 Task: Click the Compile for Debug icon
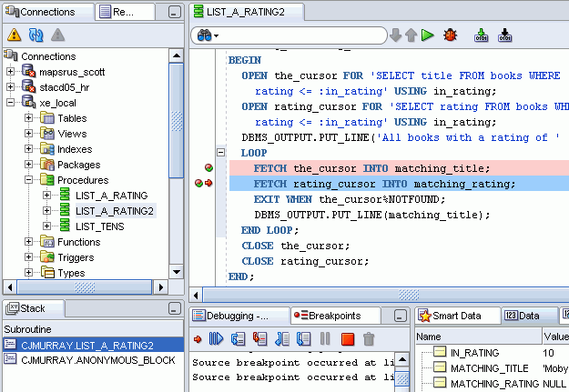point(505,35)
